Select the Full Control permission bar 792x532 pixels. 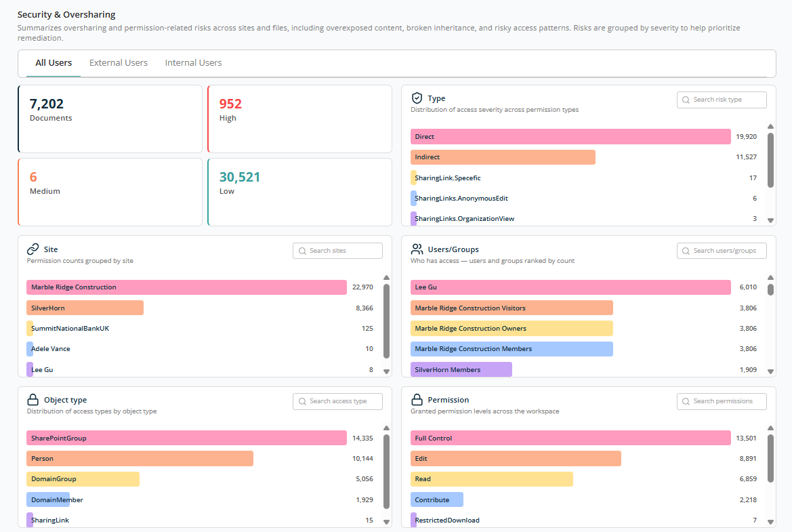570,438
